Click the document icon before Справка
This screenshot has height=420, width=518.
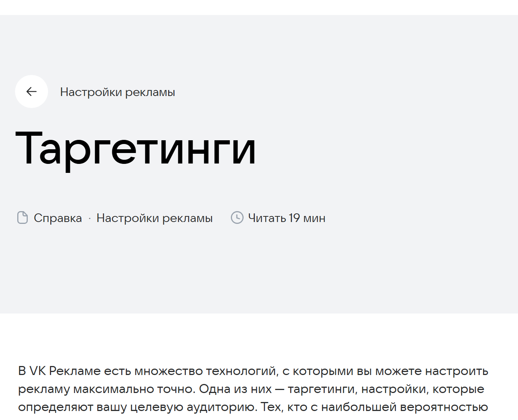pos(23,217)
